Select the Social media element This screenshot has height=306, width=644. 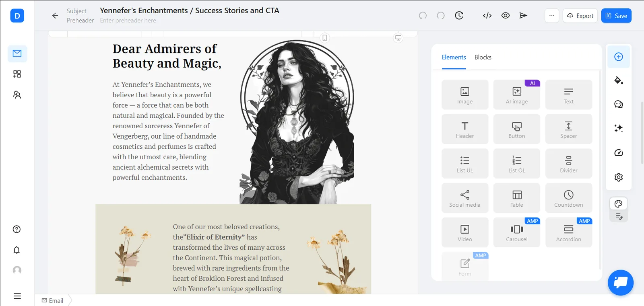tap(465, 198)
